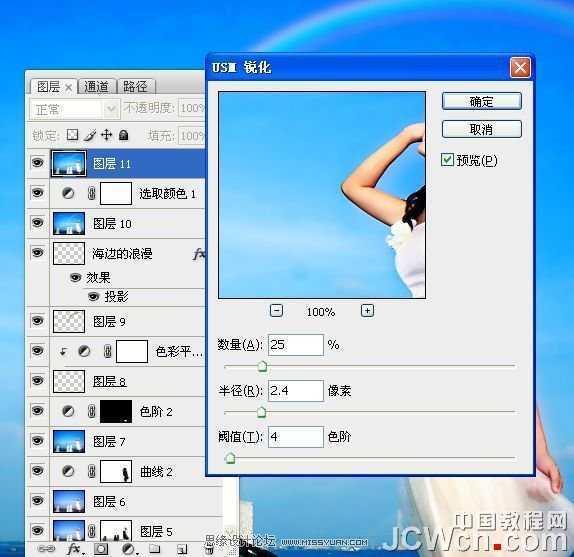Click the lock position move icon
The width and height of the screenshot is (574, 557).
pyautogui.click(x=107, y=135)
